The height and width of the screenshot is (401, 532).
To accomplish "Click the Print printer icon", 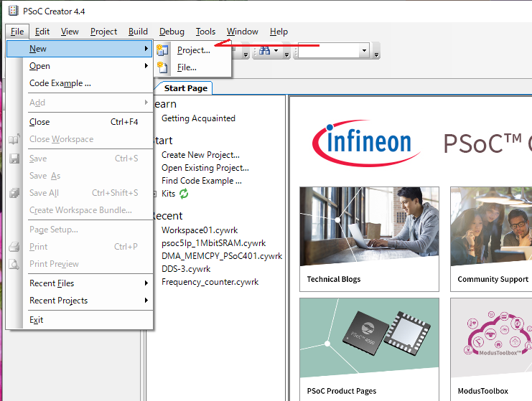I will (x=14, y=247).
